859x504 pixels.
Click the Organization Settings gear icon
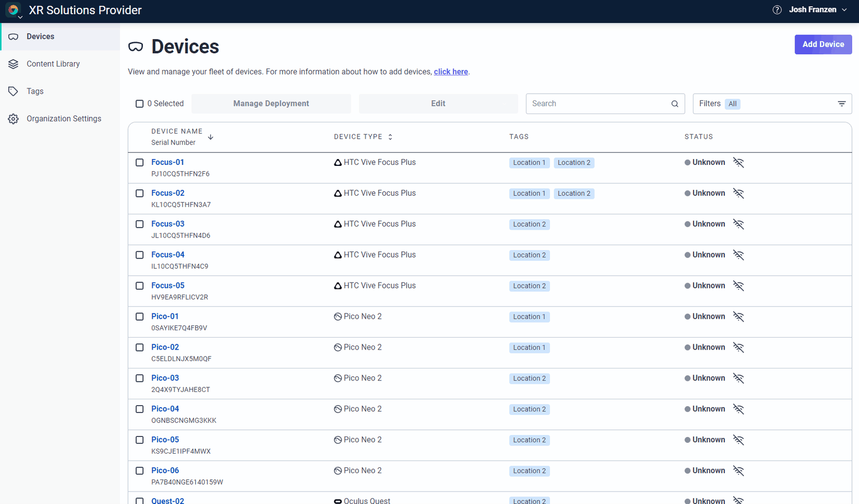[x=13, y=119]
